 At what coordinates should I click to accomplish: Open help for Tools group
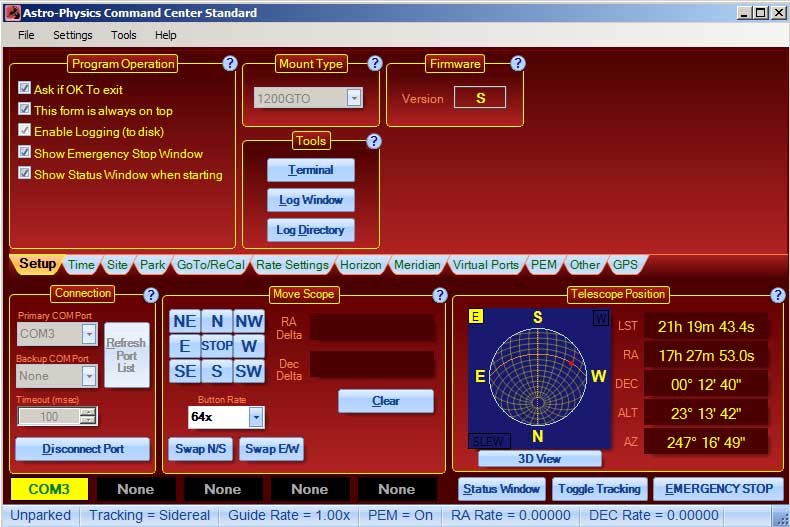click(373, 141)
